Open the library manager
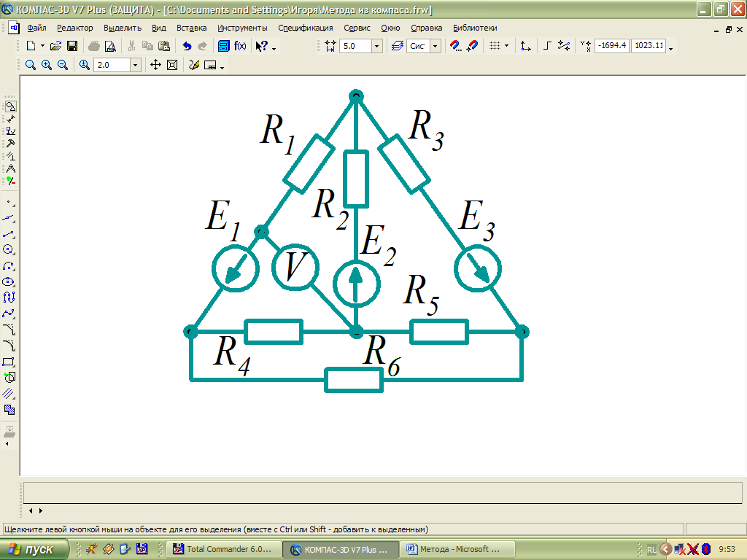This screenshot has width=747, height=560. point(223,46)
